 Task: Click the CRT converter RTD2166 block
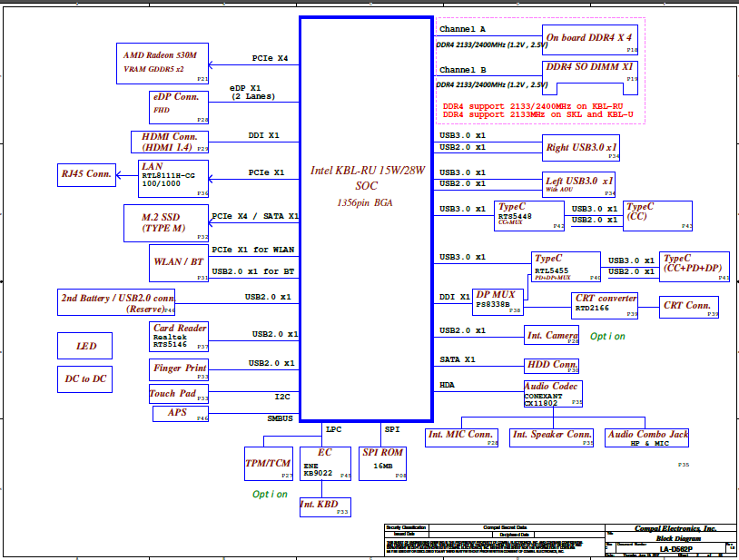[x=605, y=306]
